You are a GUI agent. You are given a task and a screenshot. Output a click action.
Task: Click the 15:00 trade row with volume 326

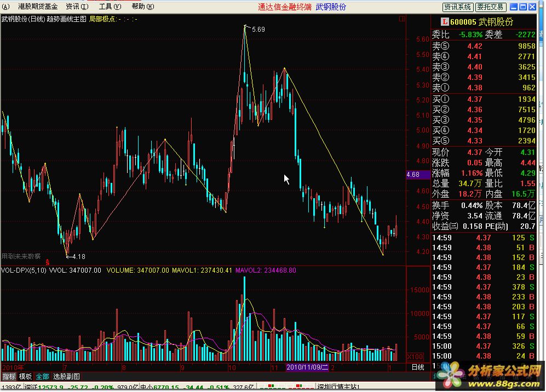pos(484,346)
